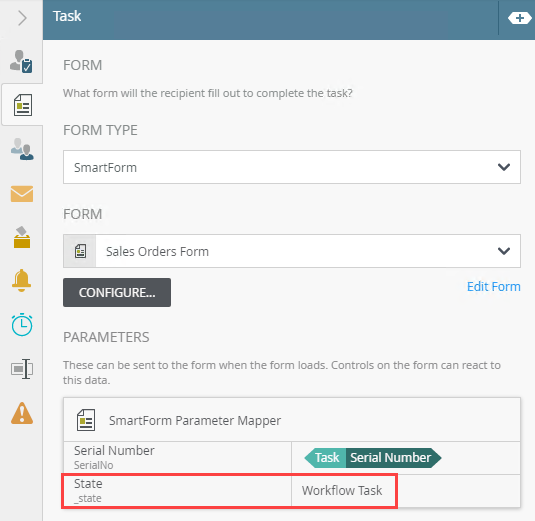
Task: Open the Task Details tab icon
Action: [x=21, y=62]
